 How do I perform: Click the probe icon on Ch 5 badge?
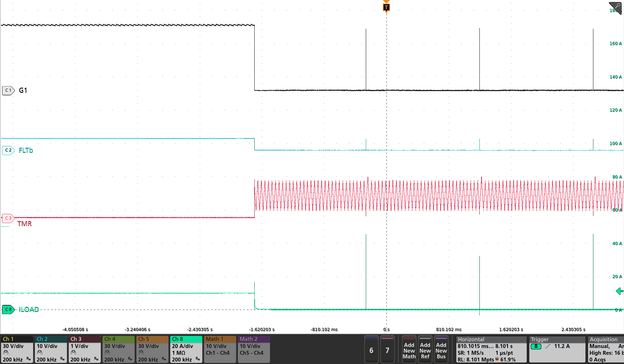pyautogui.click(x=141, y=352)
